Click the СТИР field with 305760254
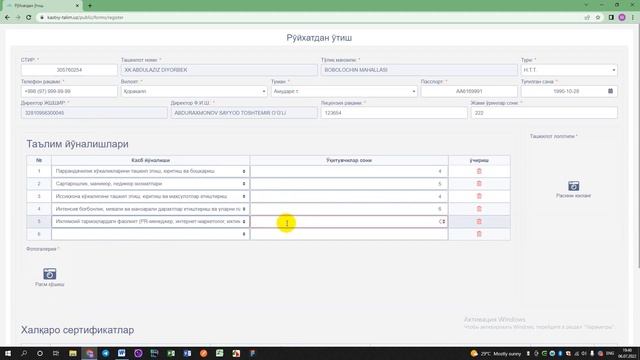Screen dimensions: 640x360 pyautogui.click(x=69, y=70)
